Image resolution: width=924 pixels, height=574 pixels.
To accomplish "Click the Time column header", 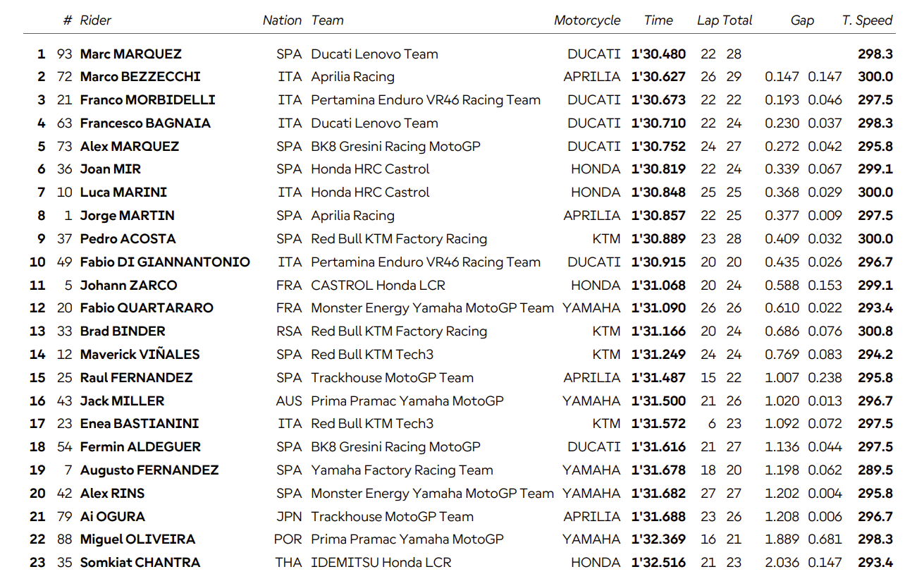I will [x=658, y=20].
